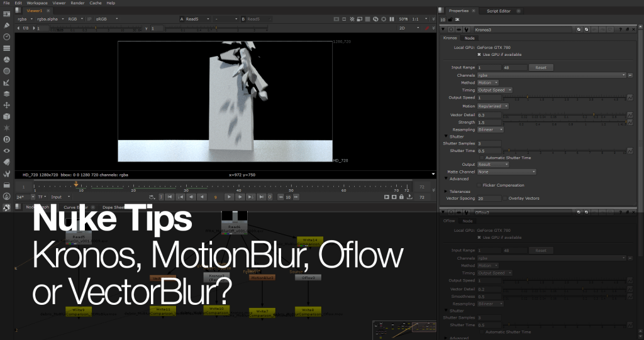Open the Merge nodes layers icon
Viewport: 644px width, 340px height.
6,93
